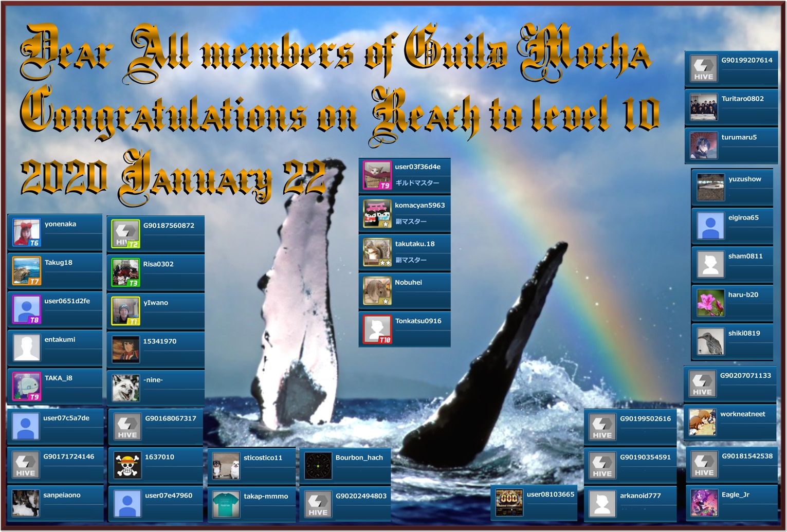Click the HIVE logo beside G90171724146
Viewport: 787px width, 532px height.
(x=26, y=465)
